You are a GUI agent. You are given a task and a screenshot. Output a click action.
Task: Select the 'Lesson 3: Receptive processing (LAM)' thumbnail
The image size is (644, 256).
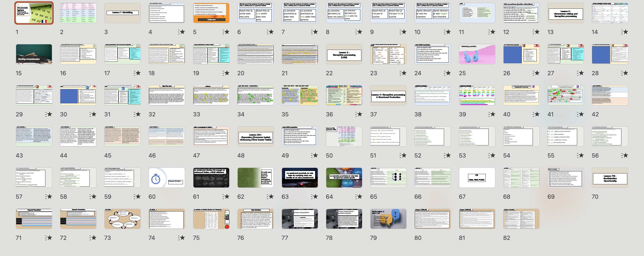pyautogui.click(x=344, y=54)
